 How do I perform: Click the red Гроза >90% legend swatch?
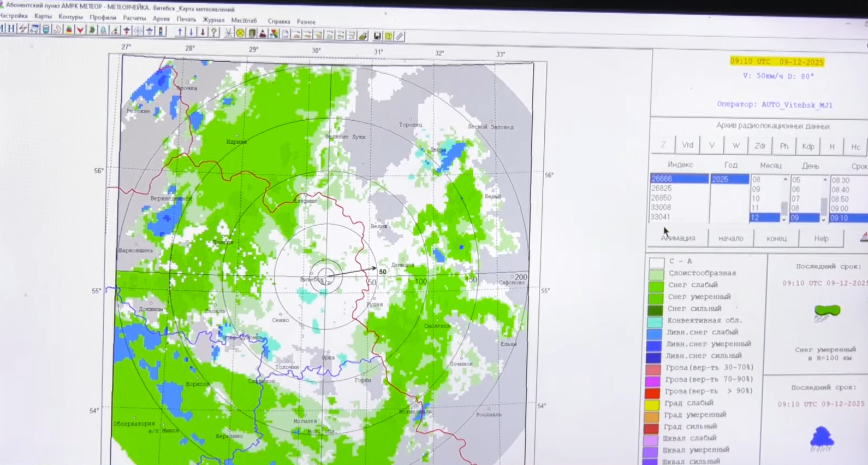[653, 392]
